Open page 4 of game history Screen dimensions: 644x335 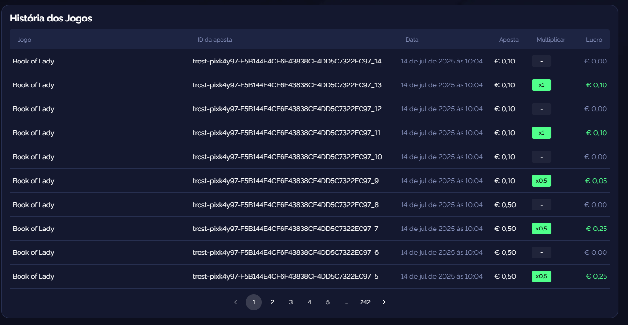pos(309,302)
